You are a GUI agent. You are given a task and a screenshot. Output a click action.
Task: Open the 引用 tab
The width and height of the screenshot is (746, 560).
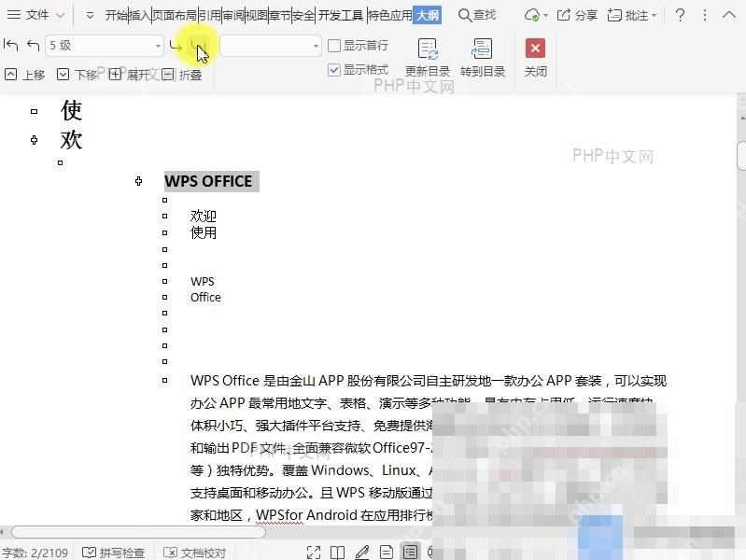[x=209, y=15]
